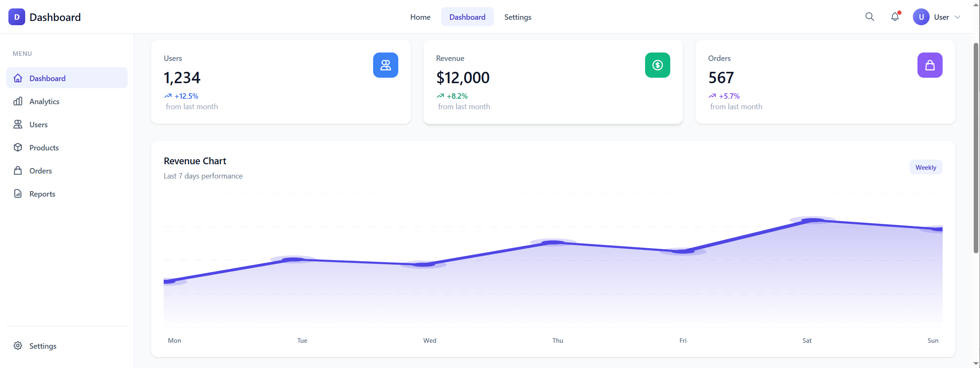
Task: Click the Wed data point on chart
Action: tap(423, 264)
